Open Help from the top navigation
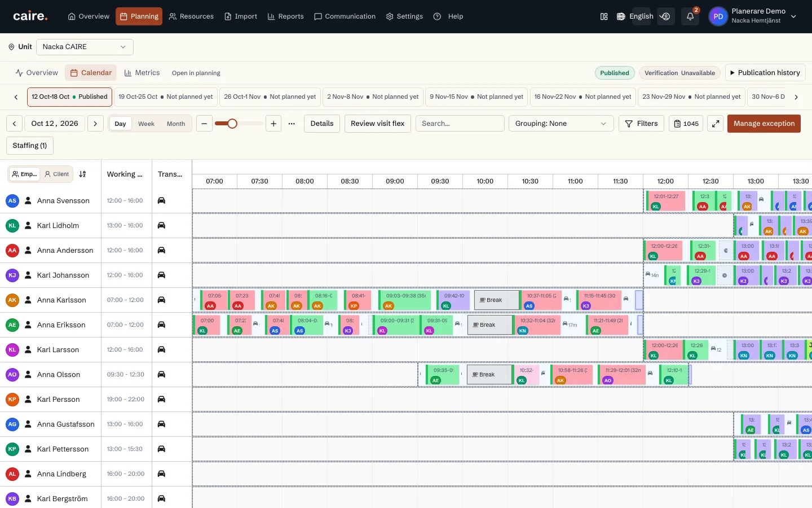Screen dimensions: 812x508 (448, 16)
